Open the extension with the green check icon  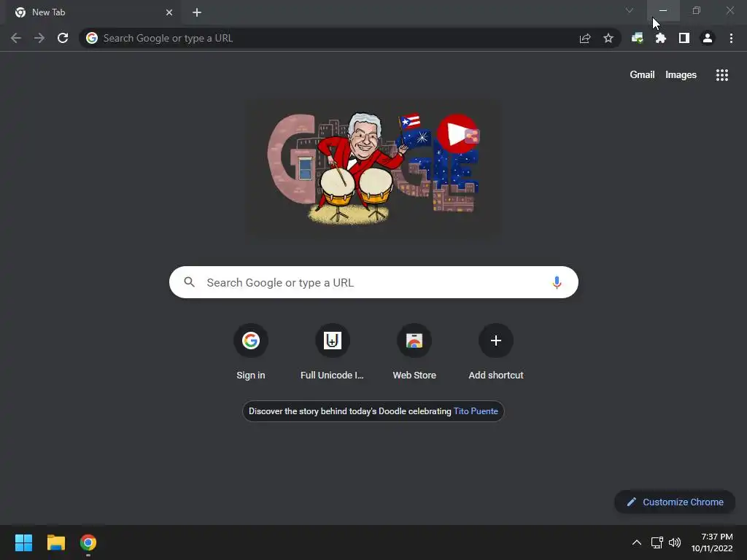point(638,38)
